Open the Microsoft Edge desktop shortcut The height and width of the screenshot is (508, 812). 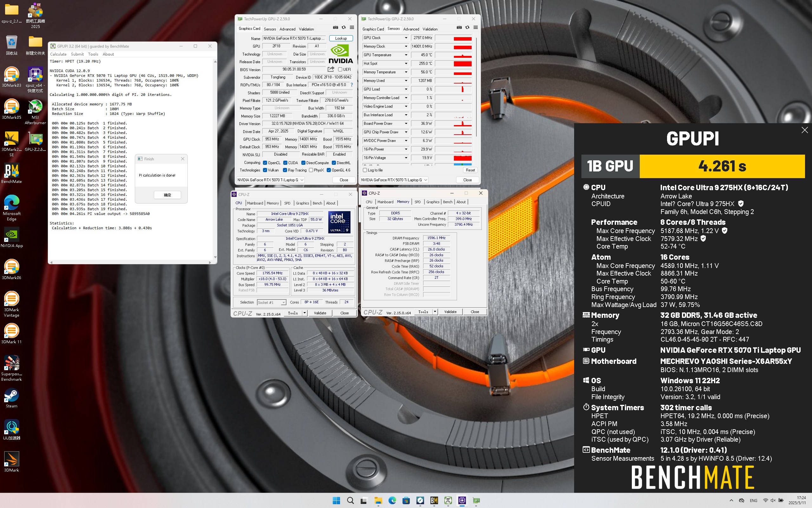click(x=12, y=208)
